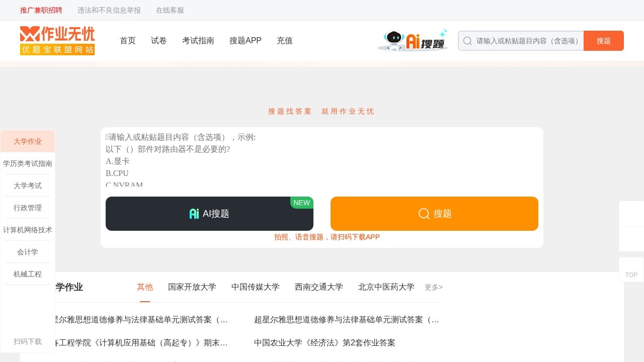This screenshot has height=362, width=644.
Task: Switch to the 国家开放大学 tab
Action: coord(192,287)
